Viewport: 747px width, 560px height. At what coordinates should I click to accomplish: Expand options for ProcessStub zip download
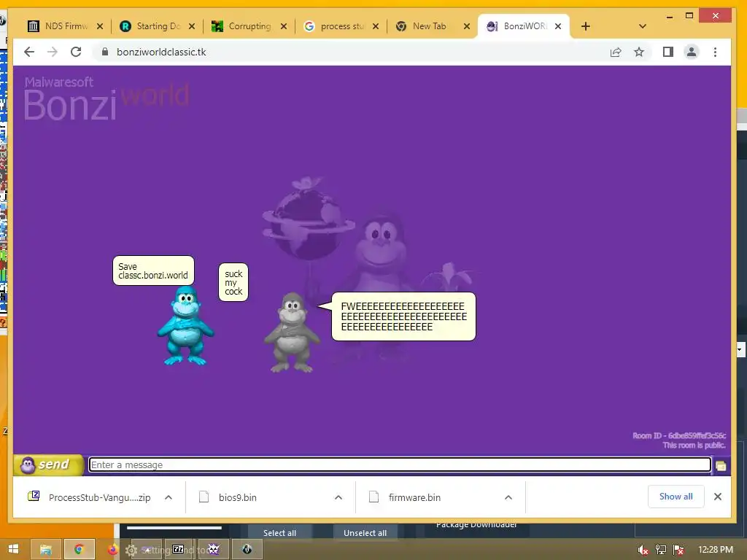(x=169, y=497)
